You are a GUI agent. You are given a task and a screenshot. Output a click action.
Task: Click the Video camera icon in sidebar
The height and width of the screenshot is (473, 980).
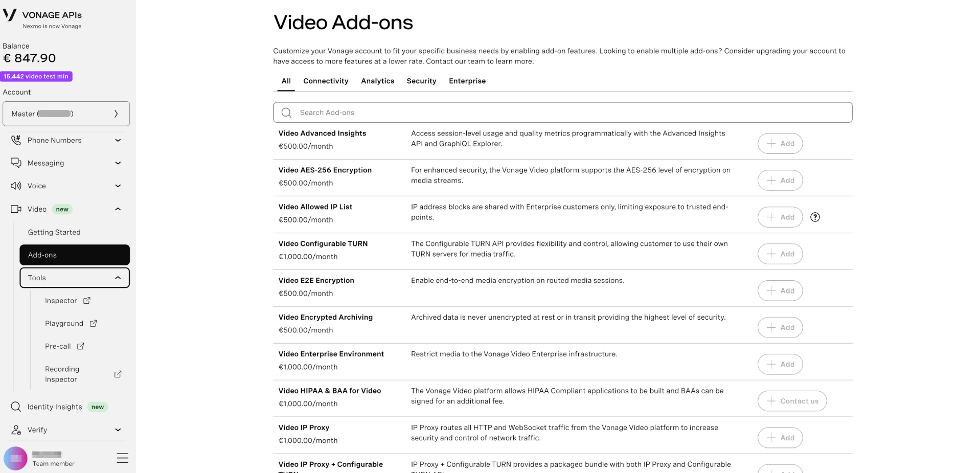pyautogui.click(x=16, y=209)
